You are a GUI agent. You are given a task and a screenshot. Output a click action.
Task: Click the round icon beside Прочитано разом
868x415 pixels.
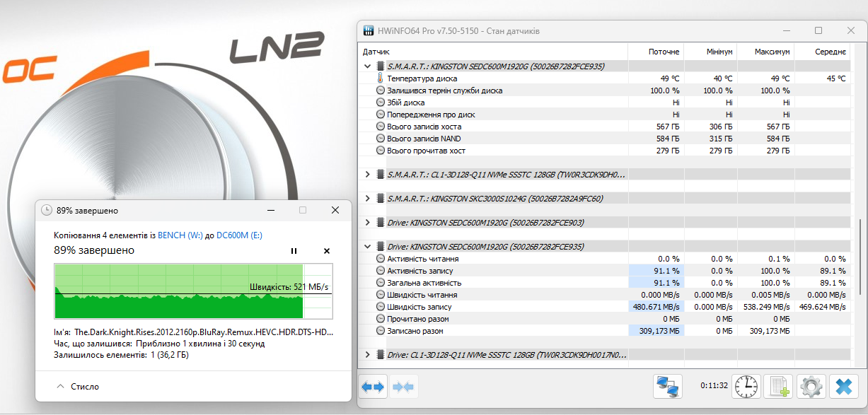(381, 319)
